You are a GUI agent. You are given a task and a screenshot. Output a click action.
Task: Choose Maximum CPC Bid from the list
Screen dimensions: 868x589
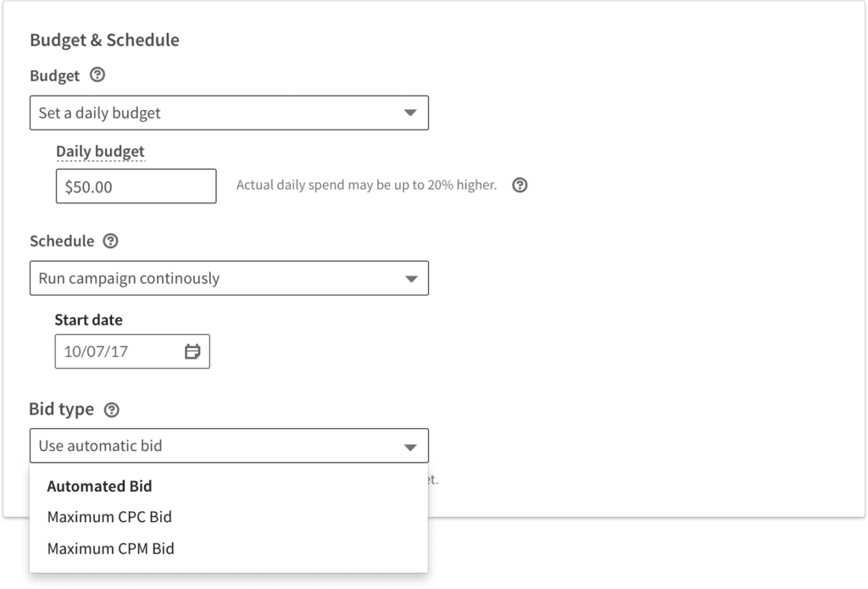(x=110, y=517)
